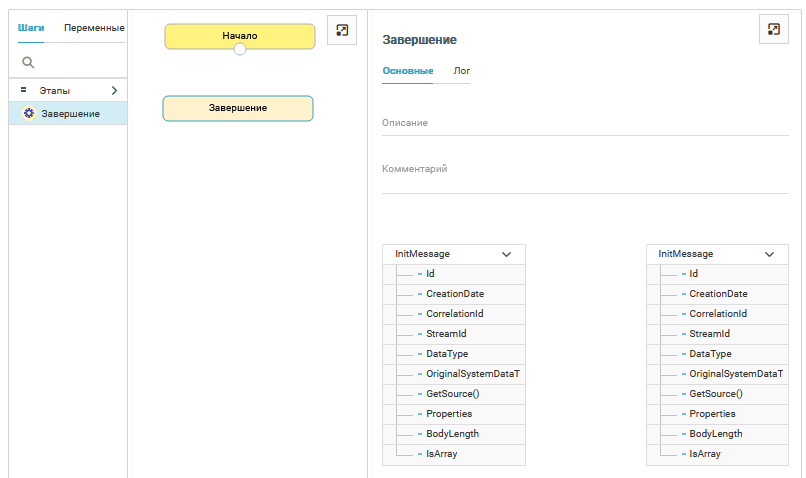Select the Начало start node
Viewport: 806px width, 478px height.
pyautogui.click(x=240, y=35)
